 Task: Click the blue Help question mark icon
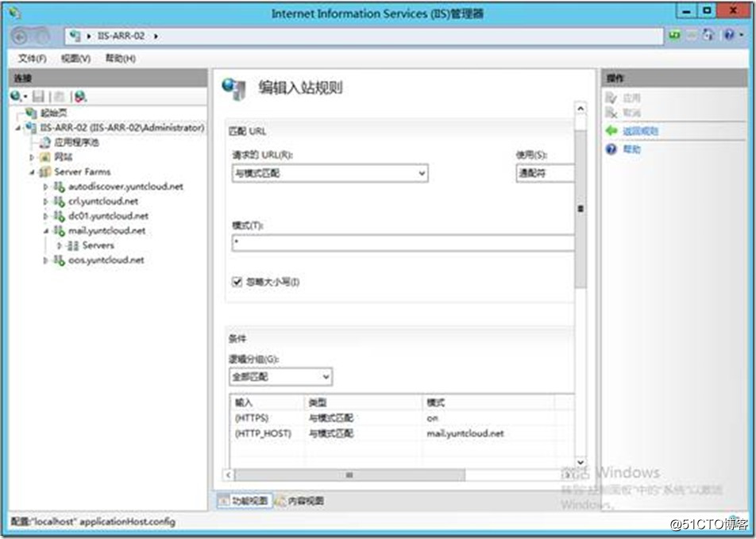click(x=611, y=149)
